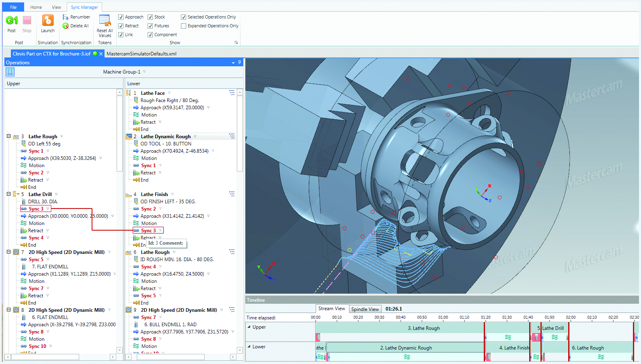The image size is (641, 364).
Task: Open the Operations panel dropdown arrow
Action: coord(233,63)
